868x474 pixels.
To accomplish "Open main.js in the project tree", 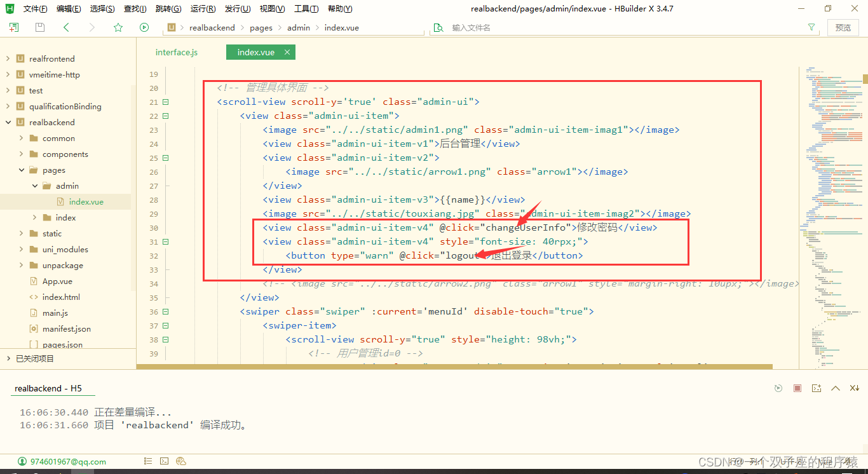I will [x=55, y=313].
